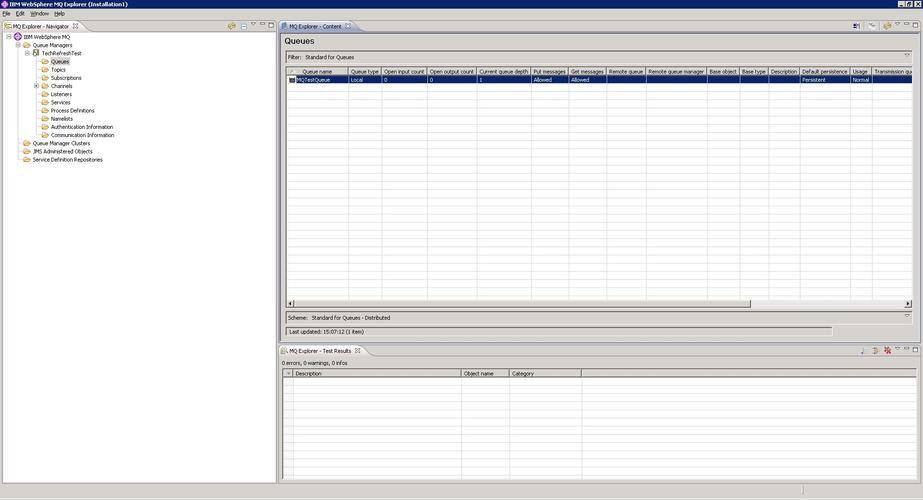Click the red clear test results icon
This screenshot has height=500, width=923.
tap(888, 350)
